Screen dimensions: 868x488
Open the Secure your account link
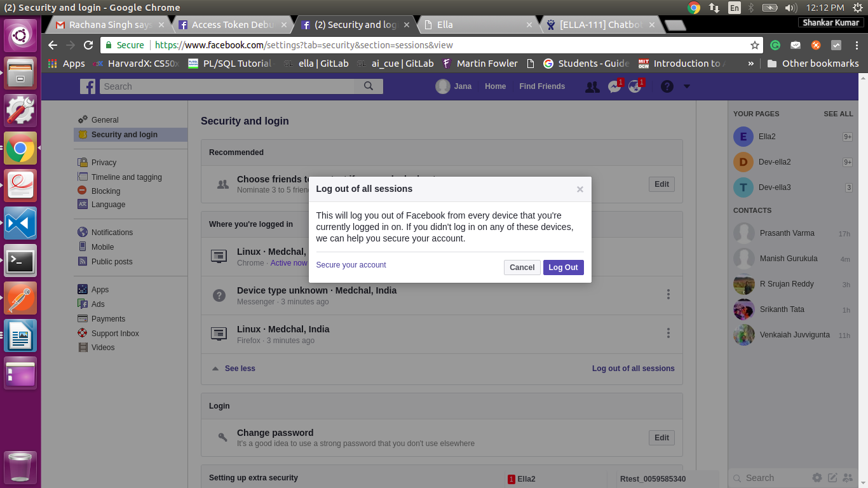(351, 265)
